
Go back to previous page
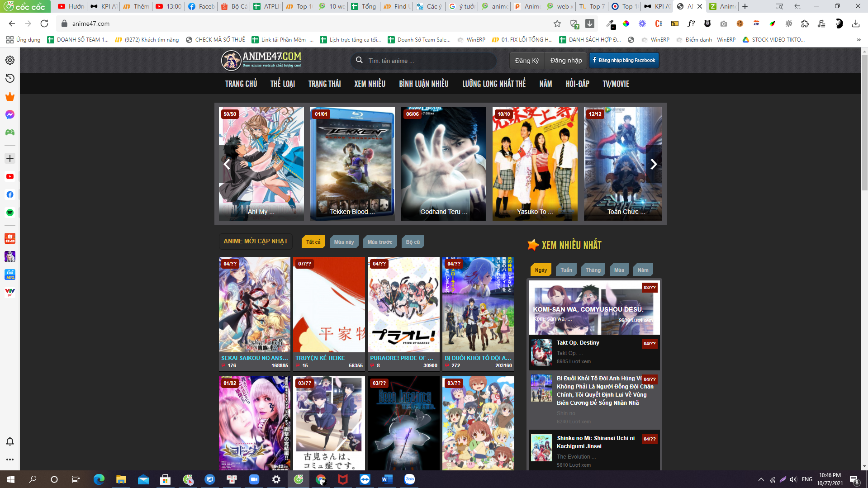coord(12,24)
